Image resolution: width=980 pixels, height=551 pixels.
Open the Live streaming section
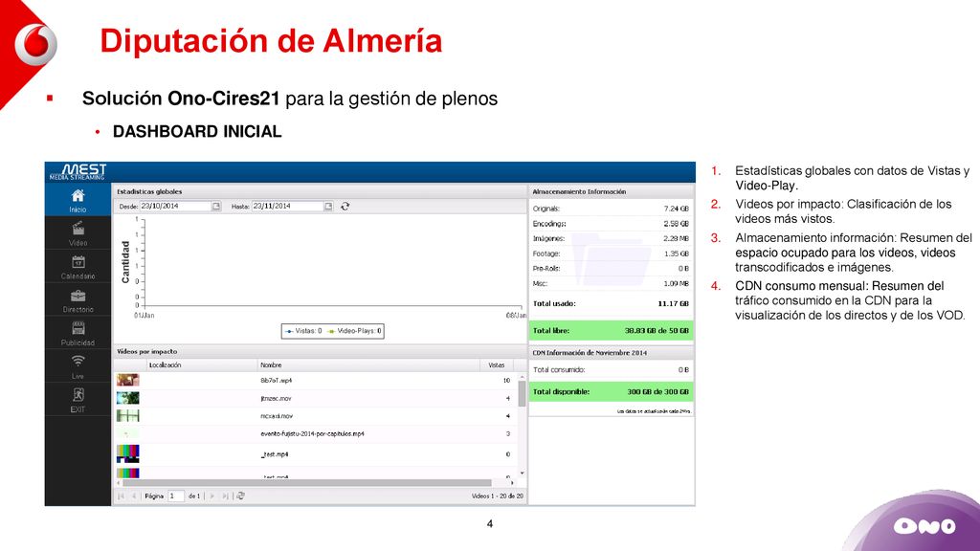pos(78,366)
